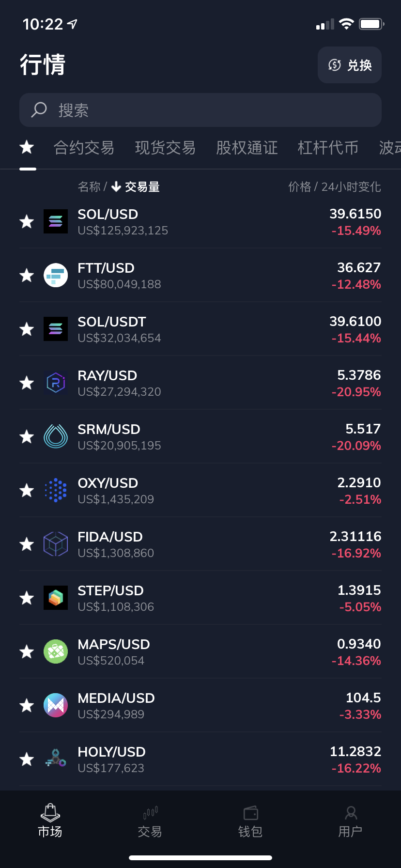Screen dimensions: 401x868
Task: Open the 钱包 wallet icon
Action: point(250,812)
